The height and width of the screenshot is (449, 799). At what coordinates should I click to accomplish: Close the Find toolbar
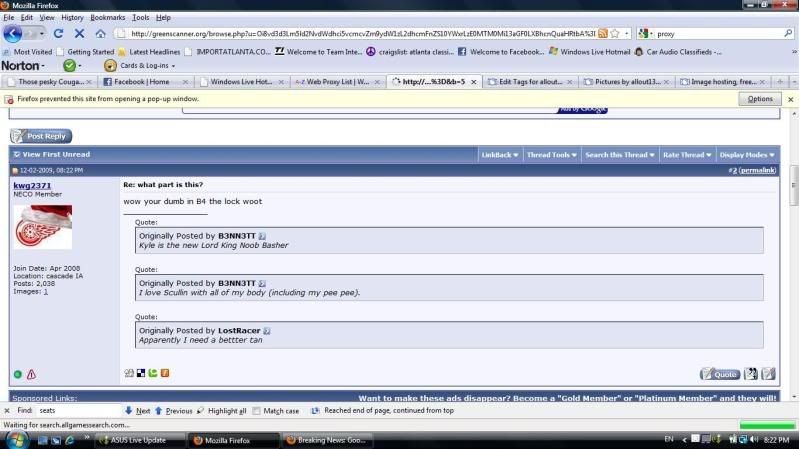8,410
